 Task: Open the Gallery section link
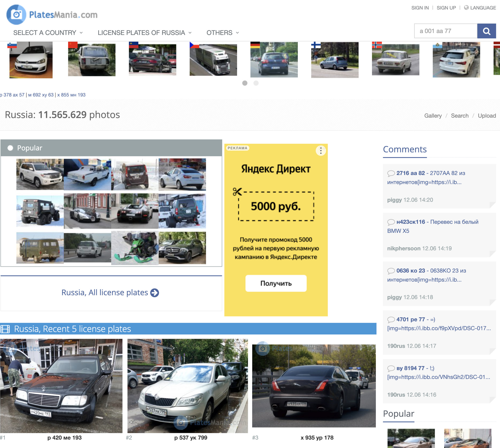433,116
